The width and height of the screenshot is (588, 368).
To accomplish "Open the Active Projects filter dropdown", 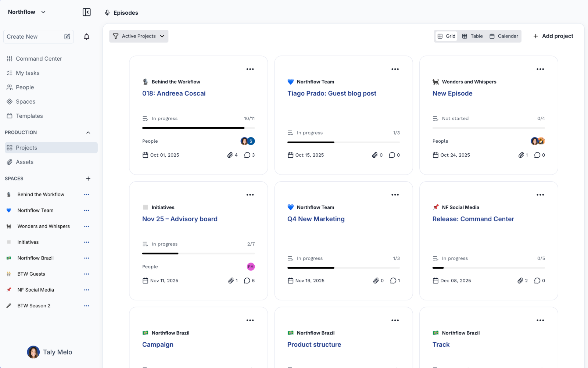I will point(139,36).
